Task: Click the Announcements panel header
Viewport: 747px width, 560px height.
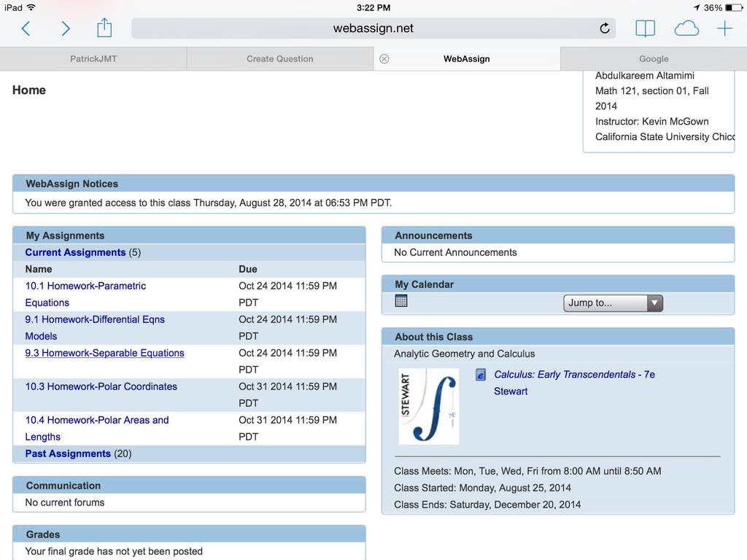Action: pos(558,236)
